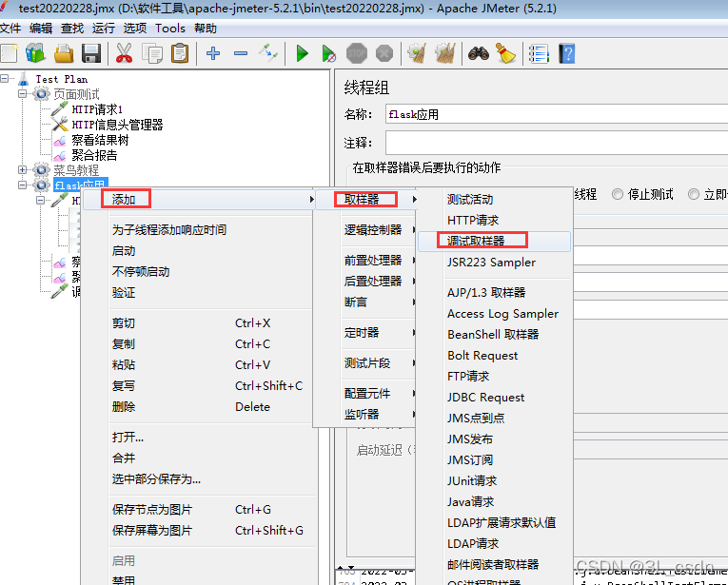This screenshot has width=728, height=585.
Task: Collapse the Test Plan tree node
Action: point(5,78)
